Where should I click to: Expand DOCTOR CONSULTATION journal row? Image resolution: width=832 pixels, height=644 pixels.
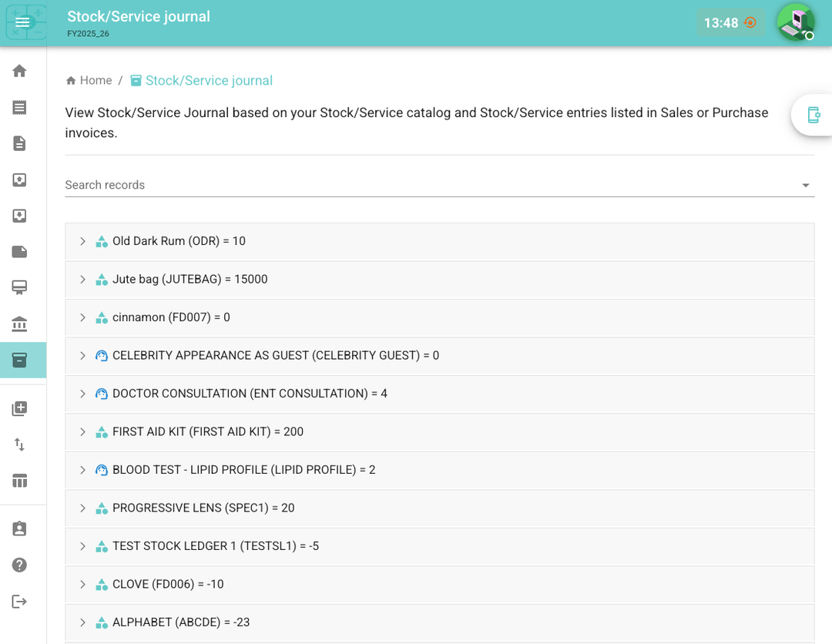coord(83,394)
